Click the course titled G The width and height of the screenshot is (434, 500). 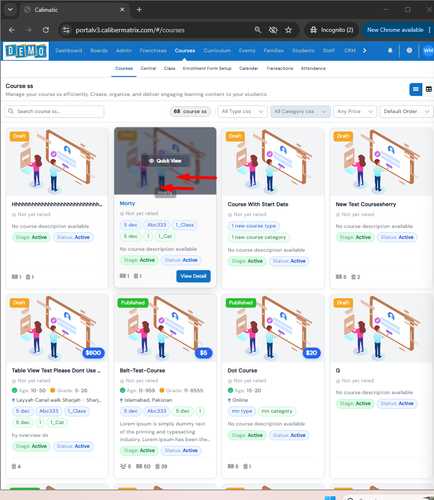[x=338, y=370]
